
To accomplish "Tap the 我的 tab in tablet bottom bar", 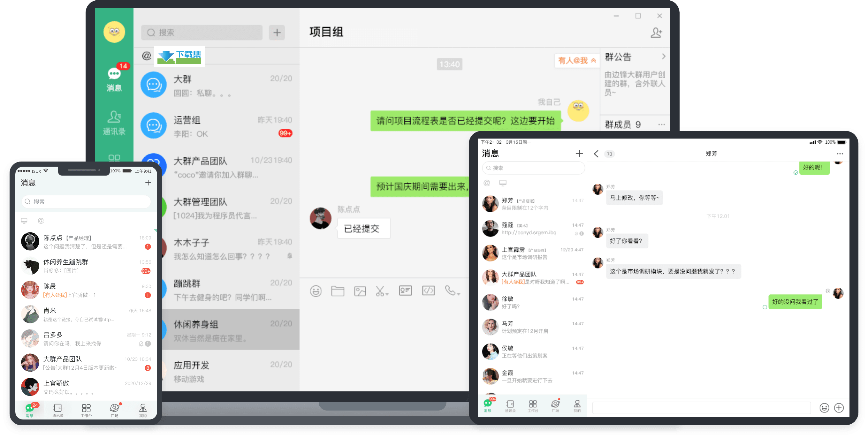I will tap(577, 406).
